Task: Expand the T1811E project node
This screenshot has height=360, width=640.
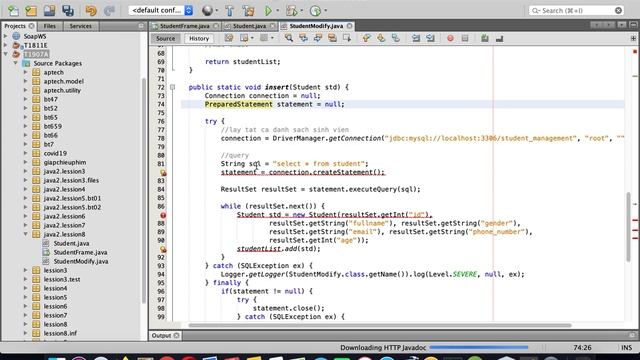Action: [x=5, y=45]
